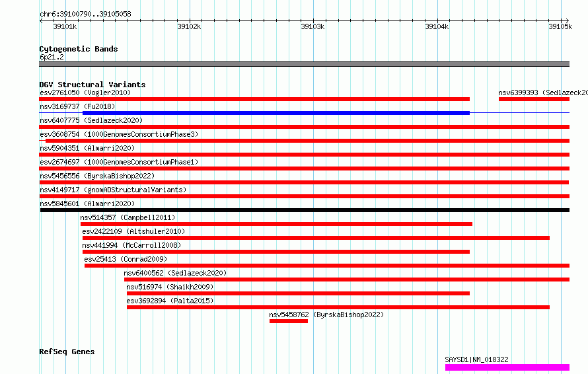Open esv3608754 (1000GenomesConsortiumPhase3) label
The height and width of the screenshot is (374, 588).
119,134
